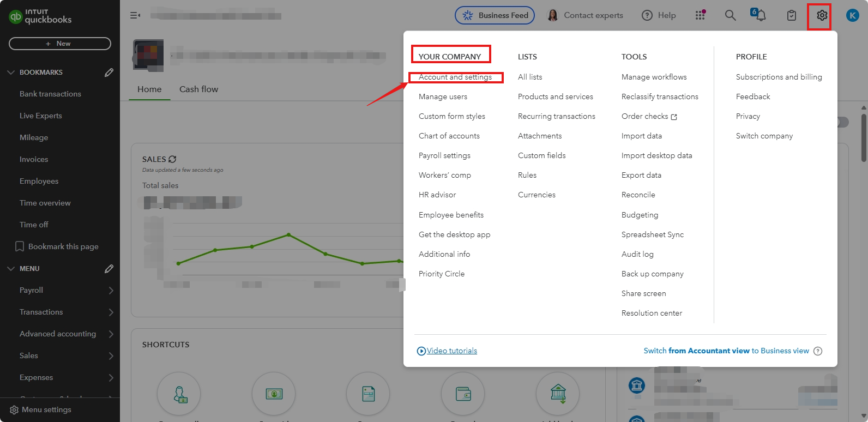Viewport: 868px width, 422px height.
Task: Click the bank account icon in the list
Action: [636, 385]
